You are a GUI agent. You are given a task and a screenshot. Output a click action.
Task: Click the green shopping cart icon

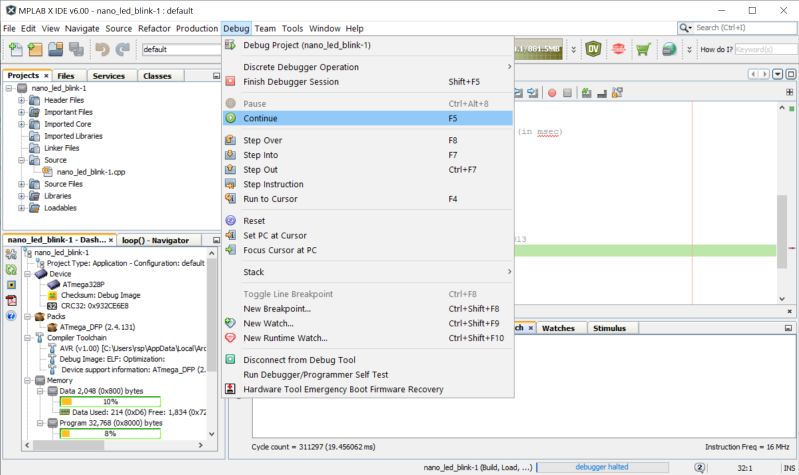pos(643,49)
